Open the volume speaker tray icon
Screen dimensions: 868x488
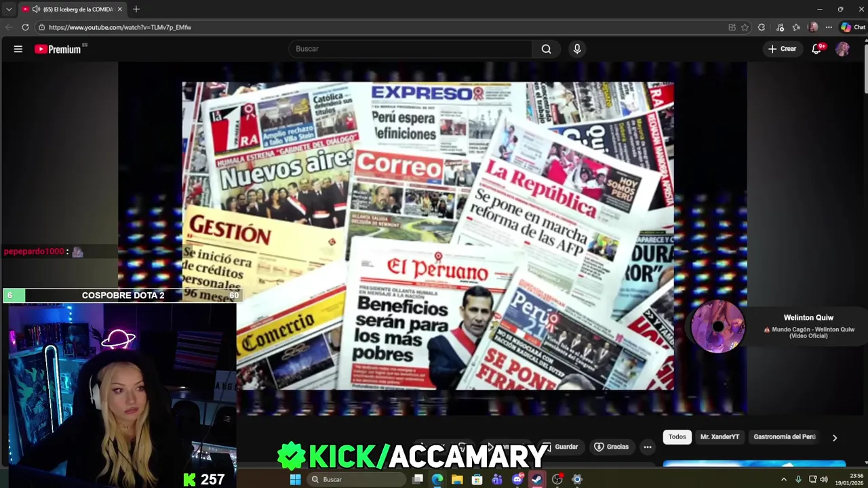coord(824,479)
